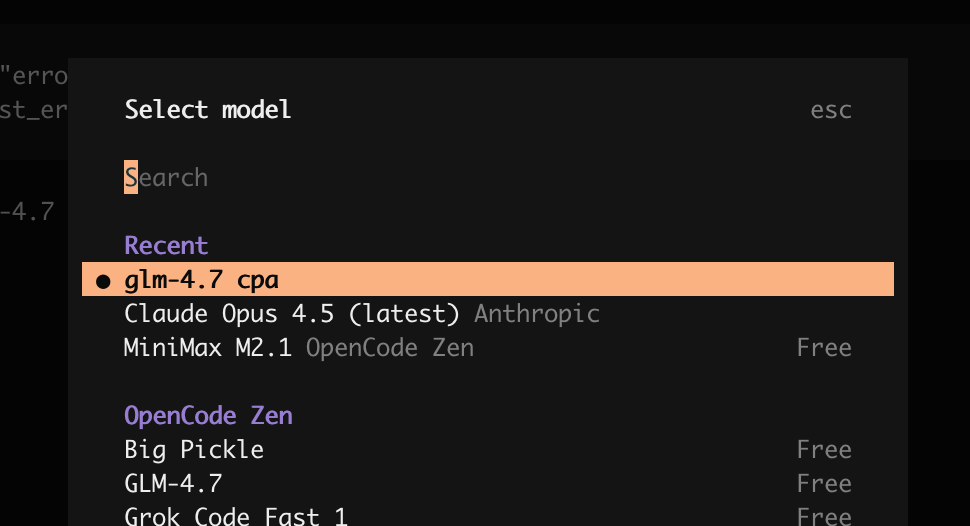Click the Recent section header
Viewport: 970px width, 526px height.
(166, 246)
